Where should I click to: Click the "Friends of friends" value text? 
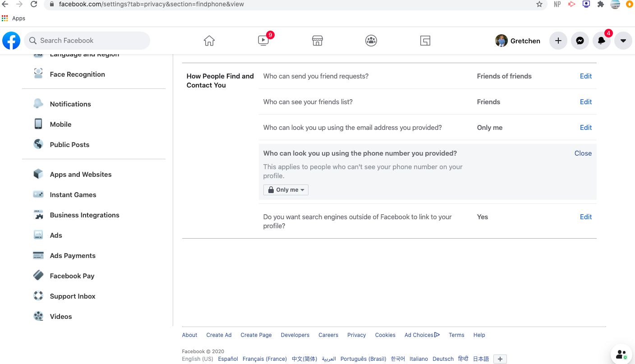click(504, 76)
